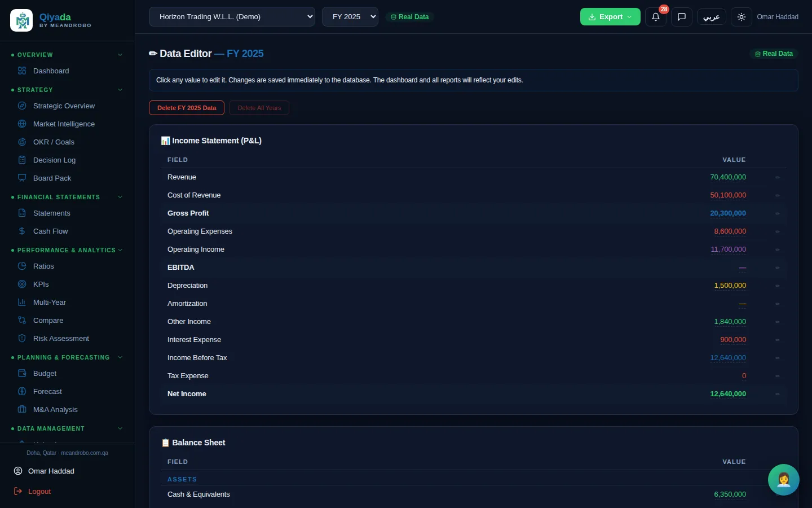Open the company selector dropdown

[232, 17]
